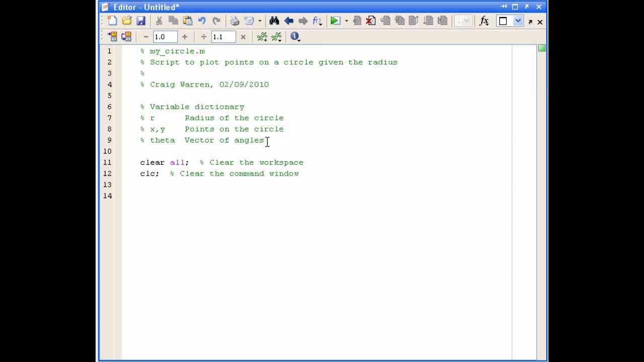
Task: Click the 'clear all;' command text
Action: (x=165, y=162)
